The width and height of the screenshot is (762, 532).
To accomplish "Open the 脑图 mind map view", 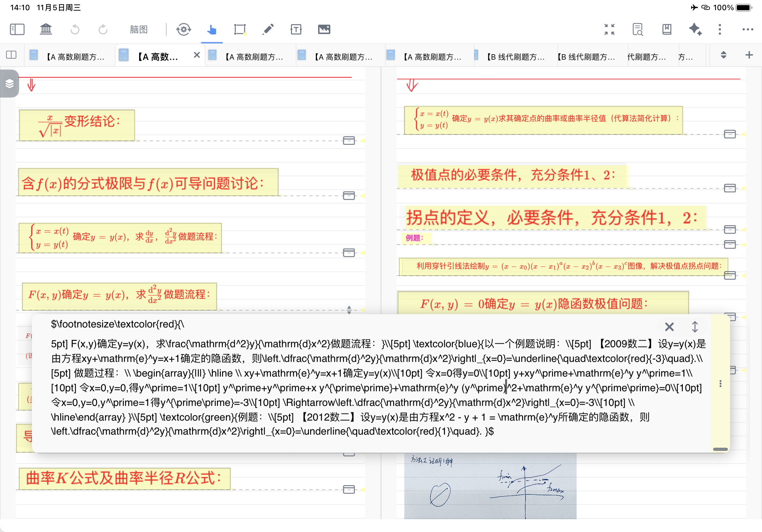I will tap(138, 29).
